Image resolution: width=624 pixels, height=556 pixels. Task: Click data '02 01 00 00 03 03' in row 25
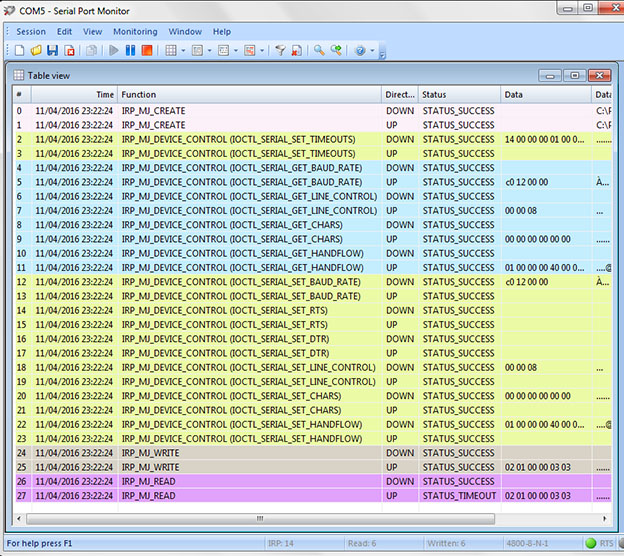(538, 467)
